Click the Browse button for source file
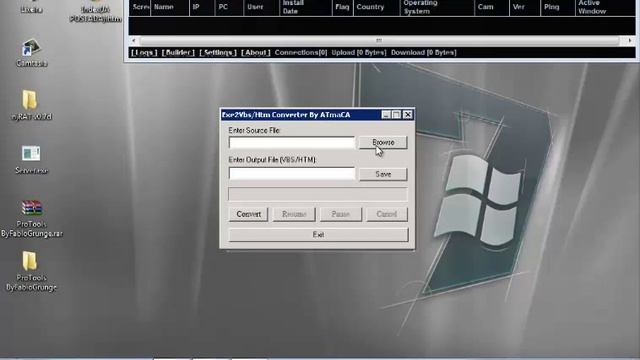Image resolution: width=640 pixels, height=360 pixels. (x=383, y=142)
